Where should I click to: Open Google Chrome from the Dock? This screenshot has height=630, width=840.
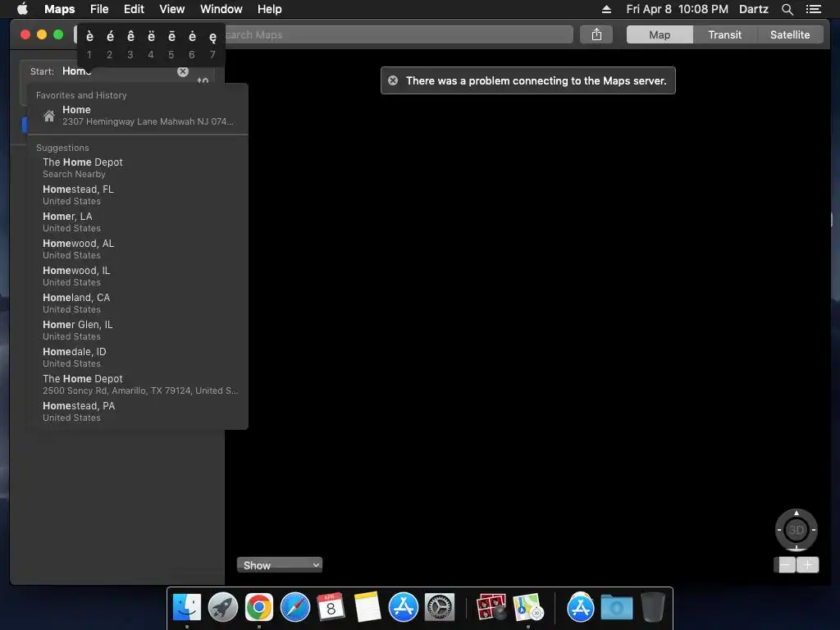[258, 608]
